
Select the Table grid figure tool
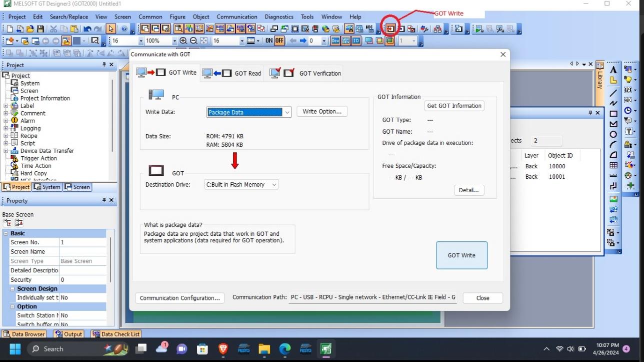(x=613, y=165)
